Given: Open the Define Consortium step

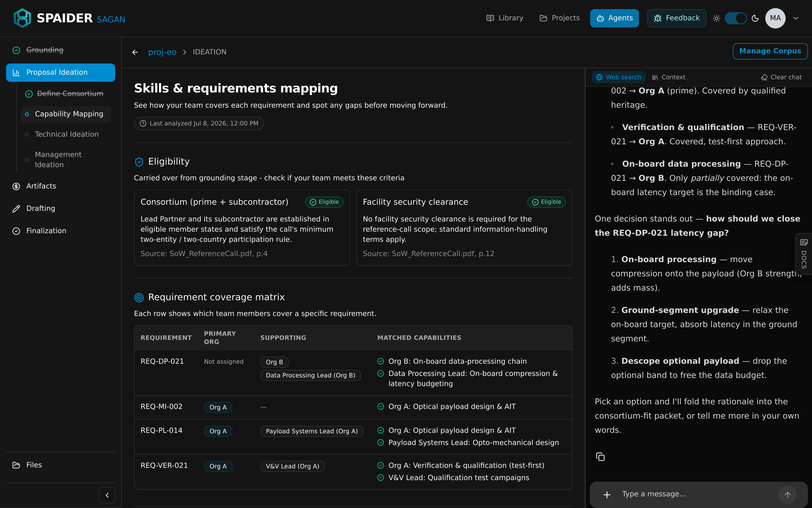Looking at the screenshot, I should pos(66,94).
